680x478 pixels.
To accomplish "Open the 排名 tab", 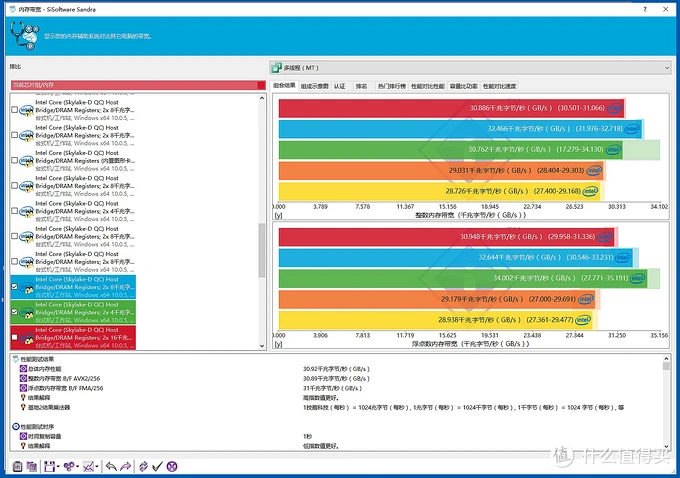I will coord(361,86).
